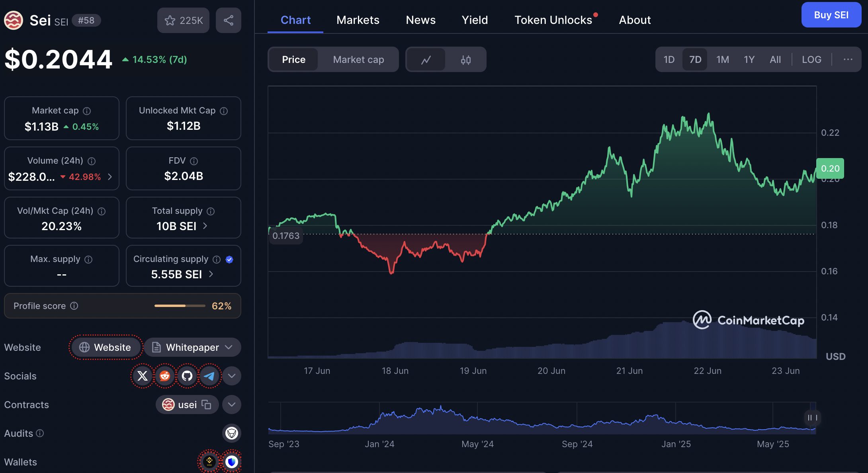Viewport: 868px width, 473px height.
Task: Open the About tab
Action: [635, 20]
